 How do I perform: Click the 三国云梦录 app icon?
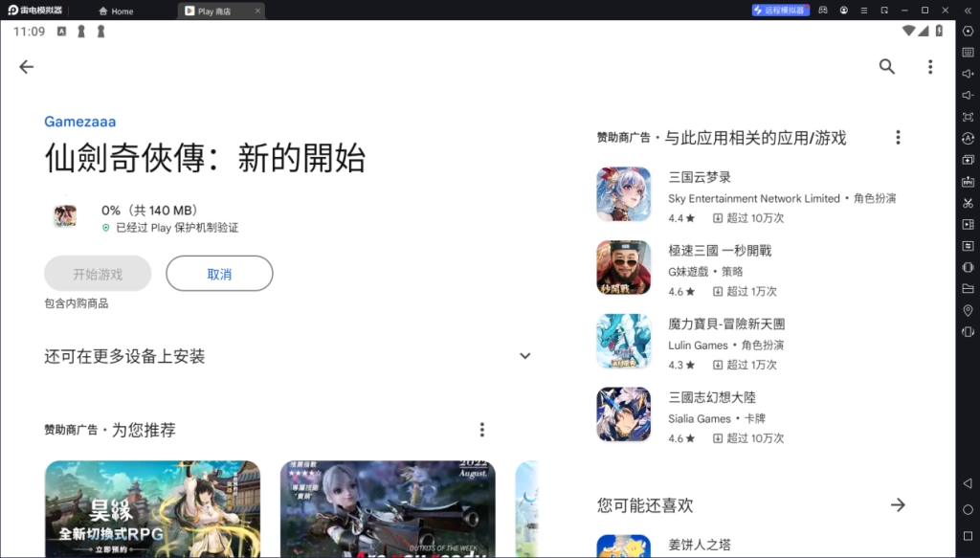click(x=624, y=194)
